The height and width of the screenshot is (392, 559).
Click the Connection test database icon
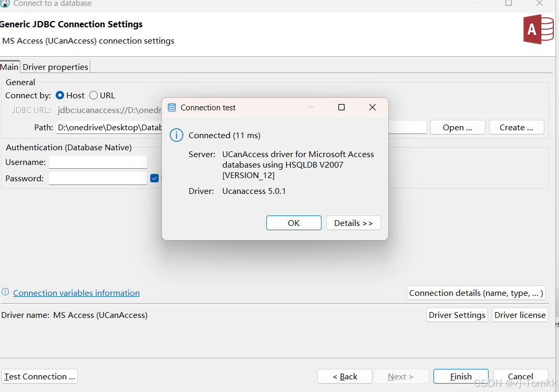[172, 108]
